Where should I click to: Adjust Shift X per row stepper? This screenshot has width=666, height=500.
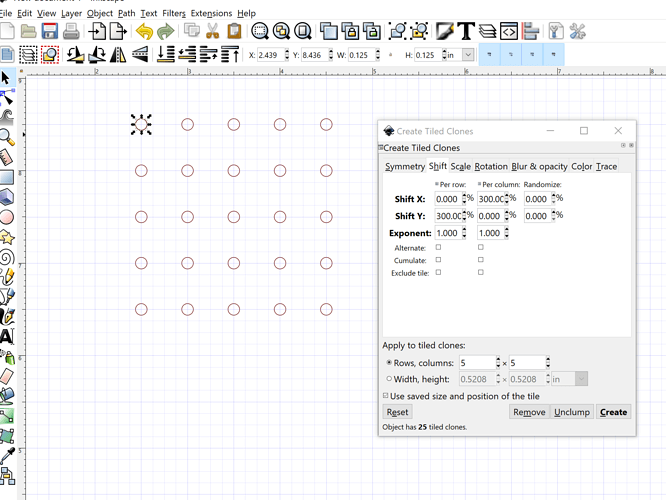[x=464, y=199]
